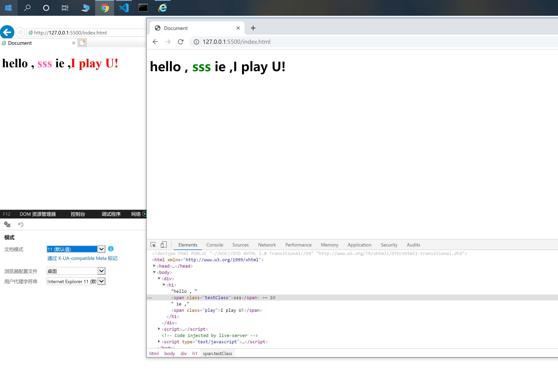Start network profiling via green play icon
The width and height of the screenshot is (558, 392).
pos(145,214)
